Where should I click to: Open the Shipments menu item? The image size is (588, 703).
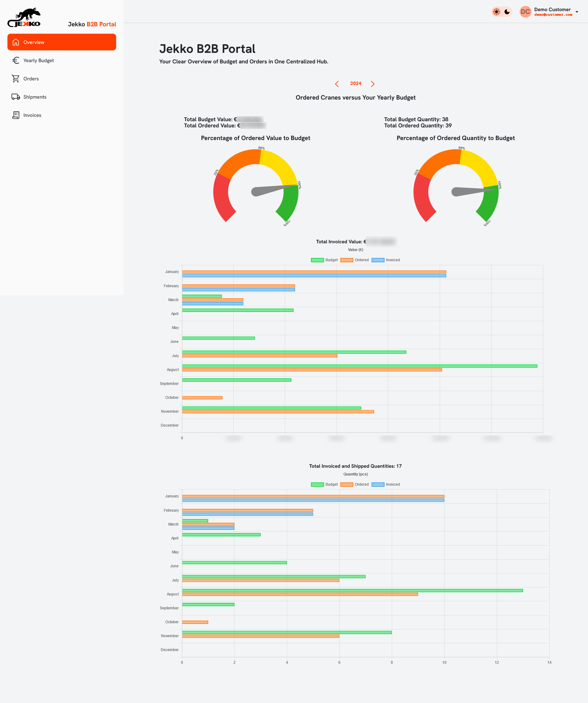coord(61,97)
